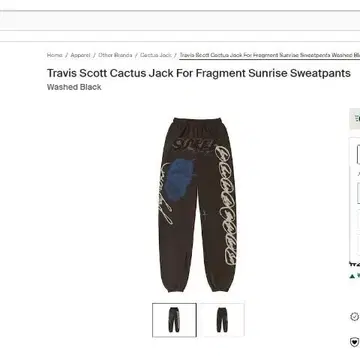The width and height of the screenshot is (360, 360).
Task: Click the cropped upper button below the gray field
Action: click(359, 219)
